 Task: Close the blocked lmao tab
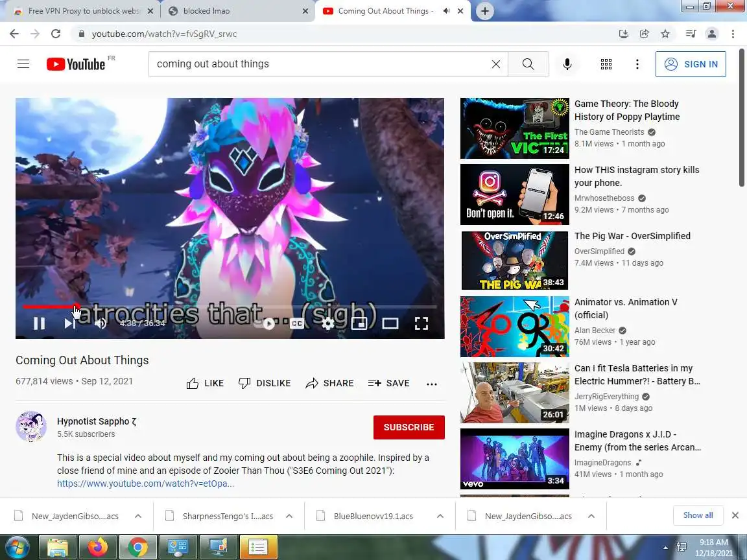pos(305,11)
